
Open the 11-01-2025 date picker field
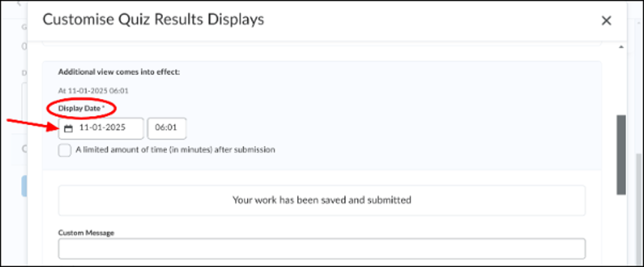point(101,129)
